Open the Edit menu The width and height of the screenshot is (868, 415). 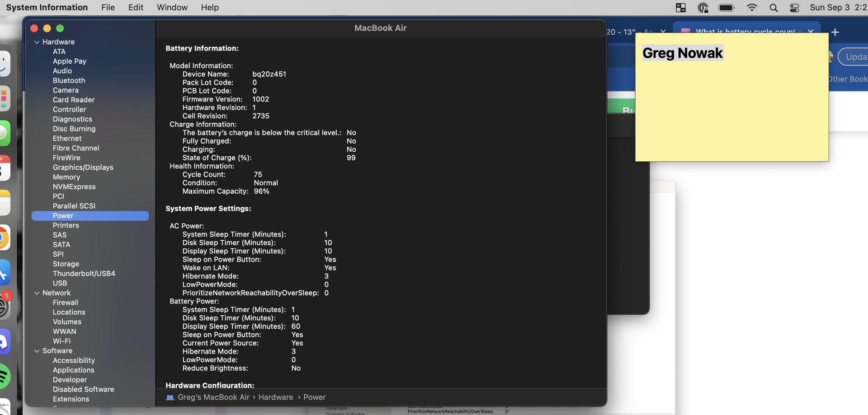tap(136, 8)
